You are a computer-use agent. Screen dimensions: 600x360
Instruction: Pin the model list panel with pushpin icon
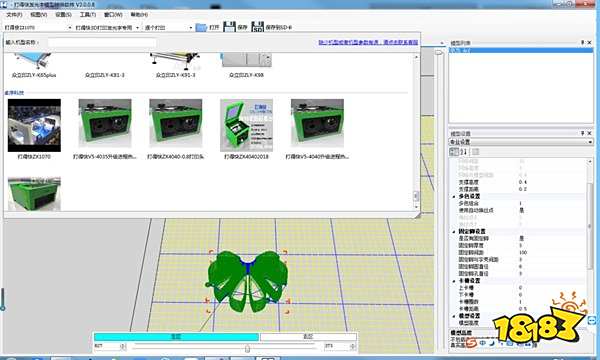[582, 42]
